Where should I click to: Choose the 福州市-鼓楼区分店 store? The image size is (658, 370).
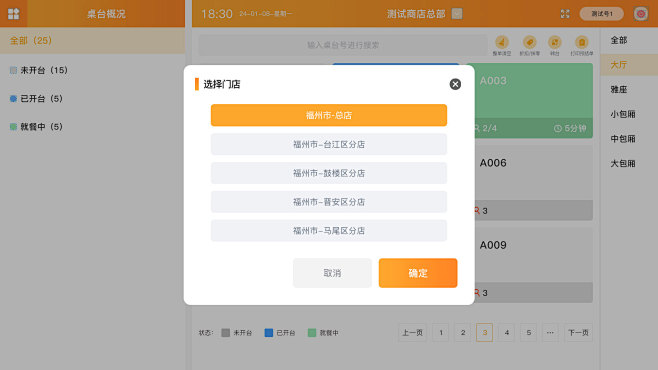coord(329,173)
